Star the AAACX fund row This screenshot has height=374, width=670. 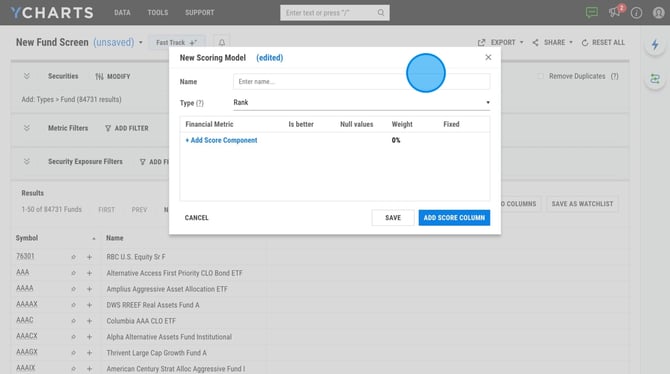[x=73, y=337]
